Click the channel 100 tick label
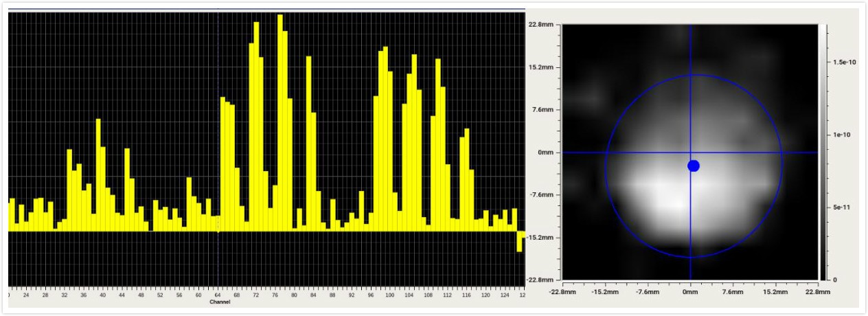868x316 pixels. 389,295
